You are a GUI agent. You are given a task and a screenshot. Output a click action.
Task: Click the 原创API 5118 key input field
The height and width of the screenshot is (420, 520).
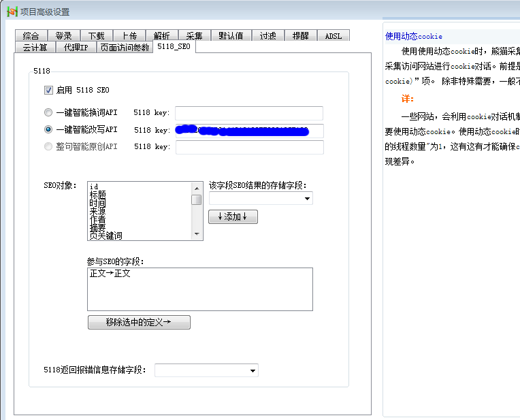(x=249, y=147)
